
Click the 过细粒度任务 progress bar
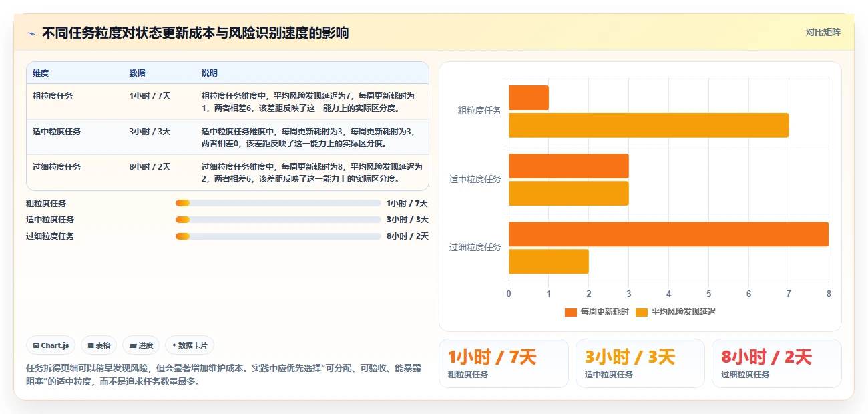(278, 236)
